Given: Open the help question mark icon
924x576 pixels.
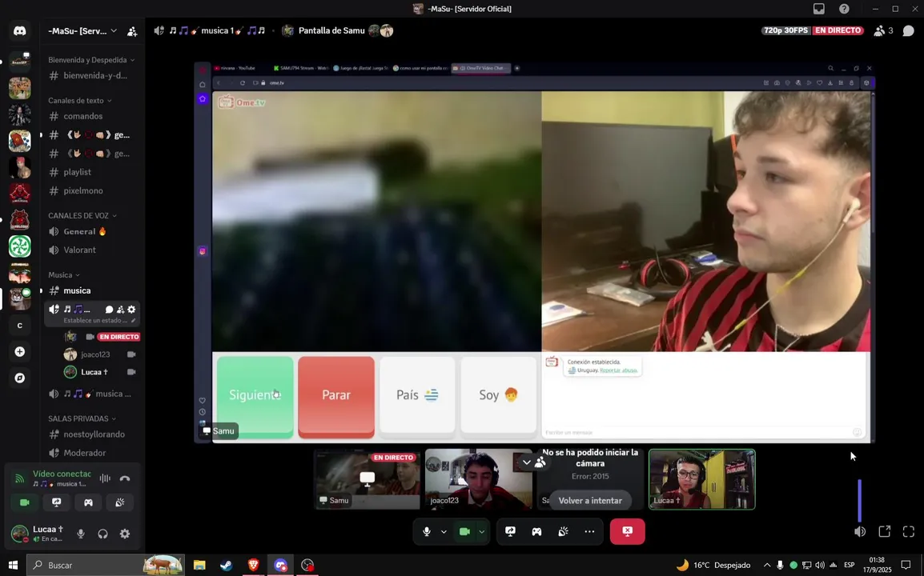Looking at the screenshot, I should [845, 9].
